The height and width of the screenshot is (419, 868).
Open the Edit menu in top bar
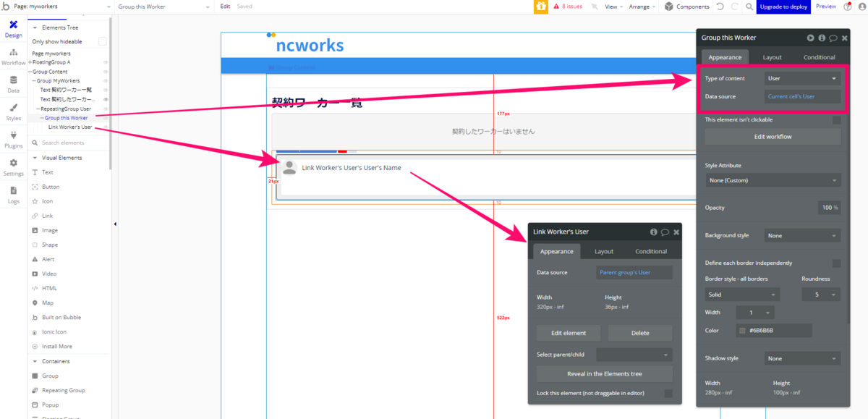[x=225, y=7]
